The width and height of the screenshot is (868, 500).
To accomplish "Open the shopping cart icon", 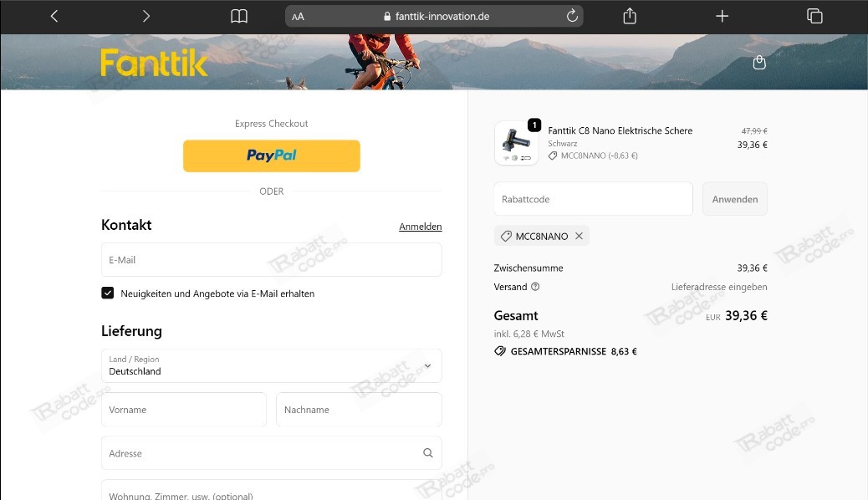I will click(x=758, y=62).
